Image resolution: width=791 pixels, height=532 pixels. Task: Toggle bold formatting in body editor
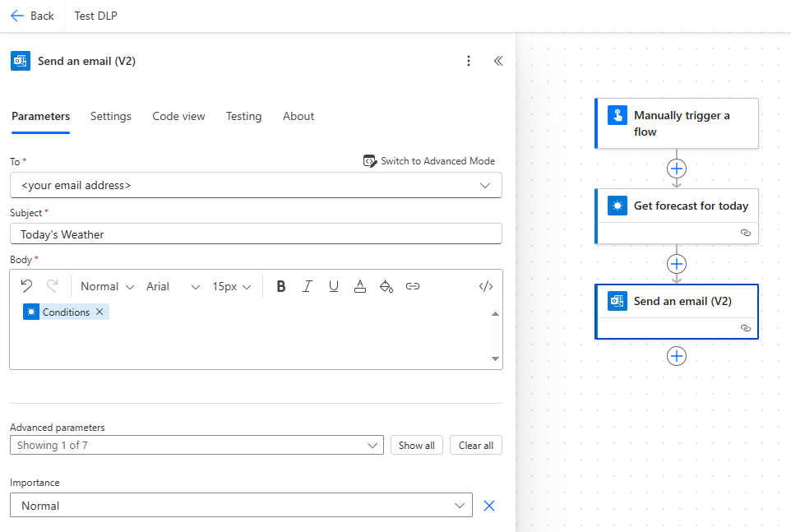(x=281, y=286)
